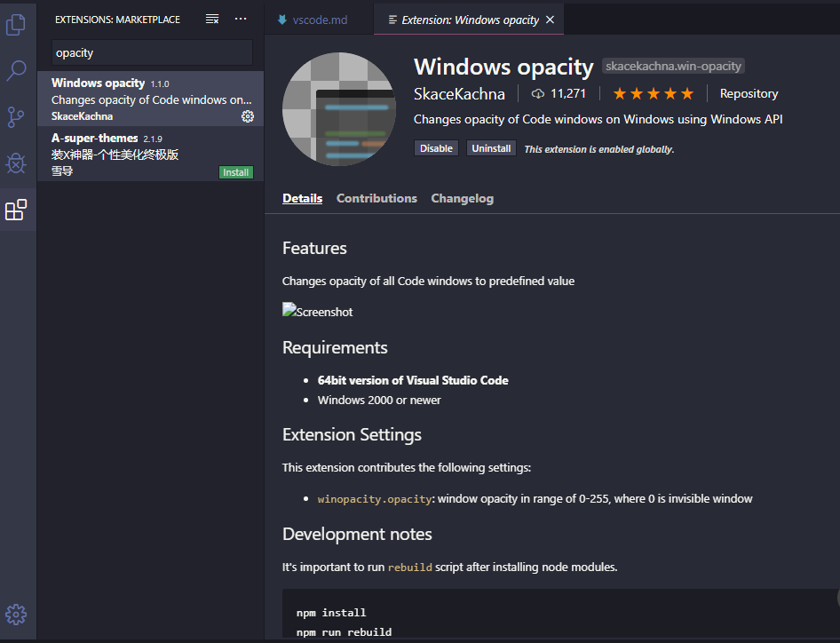This screenshot has width=840, height=643.
Task: Open the Source Control view
Action: (16, 117)
